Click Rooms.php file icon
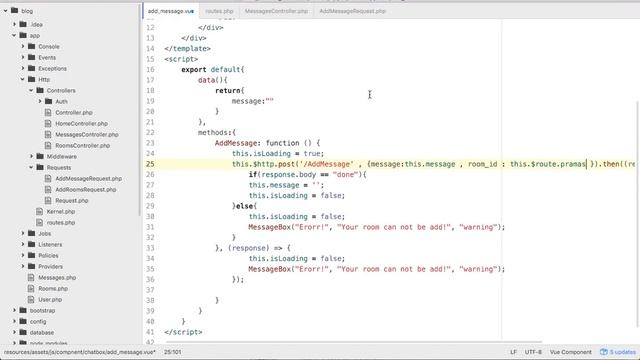This screenshot has height=360, width=640. pos(31,289)
